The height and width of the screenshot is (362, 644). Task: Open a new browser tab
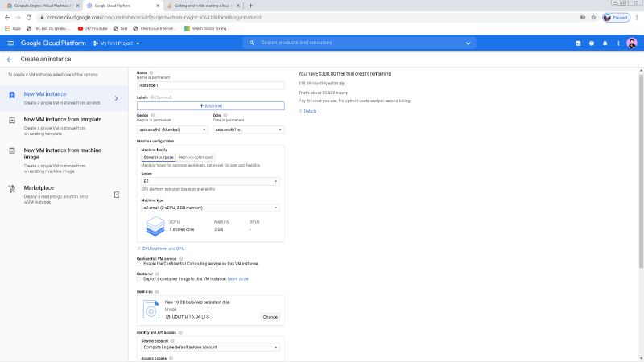pyautogui.click(x=250, y=6)
